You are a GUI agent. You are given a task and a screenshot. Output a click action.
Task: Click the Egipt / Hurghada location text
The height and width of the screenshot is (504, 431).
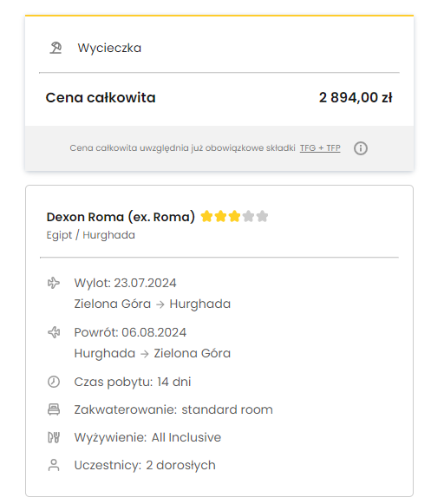(91, 235)
